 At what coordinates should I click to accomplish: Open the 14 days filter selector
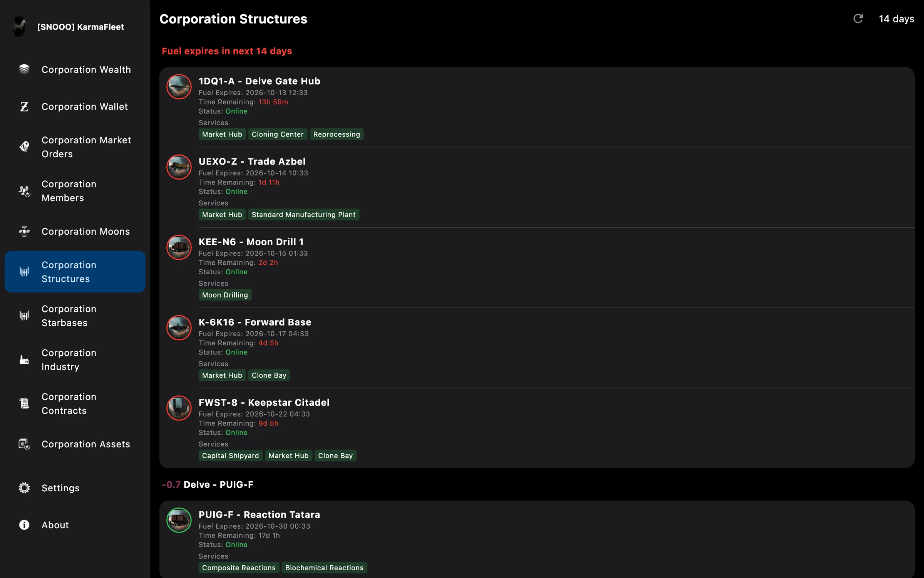[896, 19]
